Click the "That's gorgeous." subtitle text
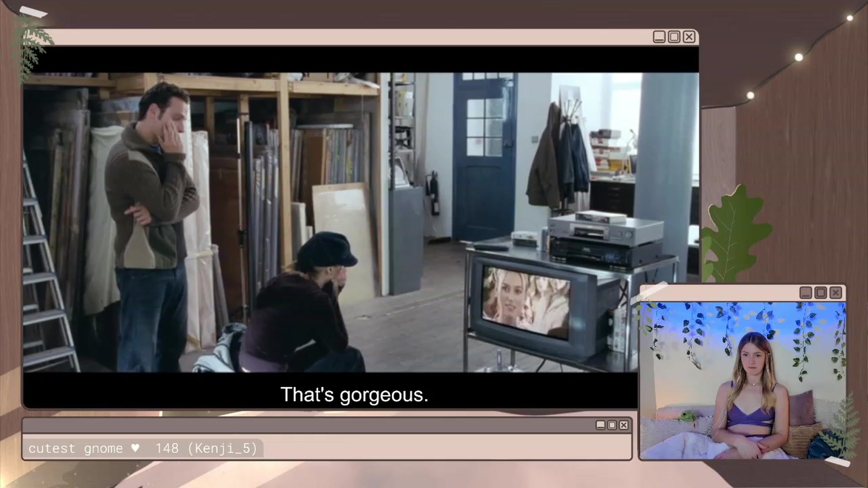 pyautogui.click(x=354, y=395)
